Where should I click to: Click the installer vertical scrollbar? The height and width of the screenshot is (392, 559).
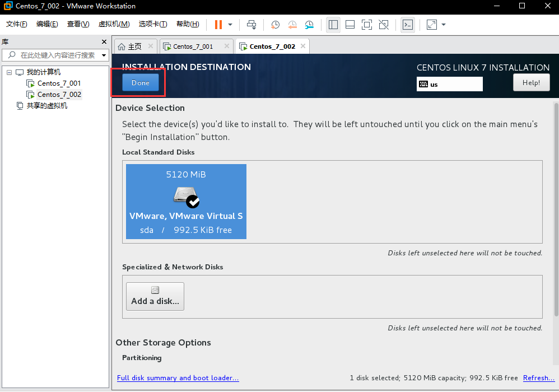click(556, 209)
